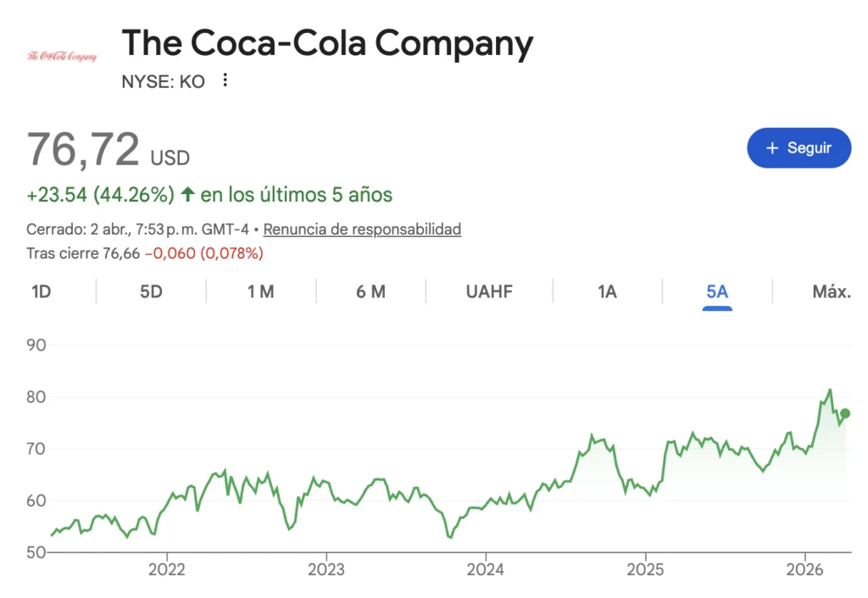The width and height of the screenshot is (868, 598).
Task: View the 1 M price history
Action: coord(260,291)
